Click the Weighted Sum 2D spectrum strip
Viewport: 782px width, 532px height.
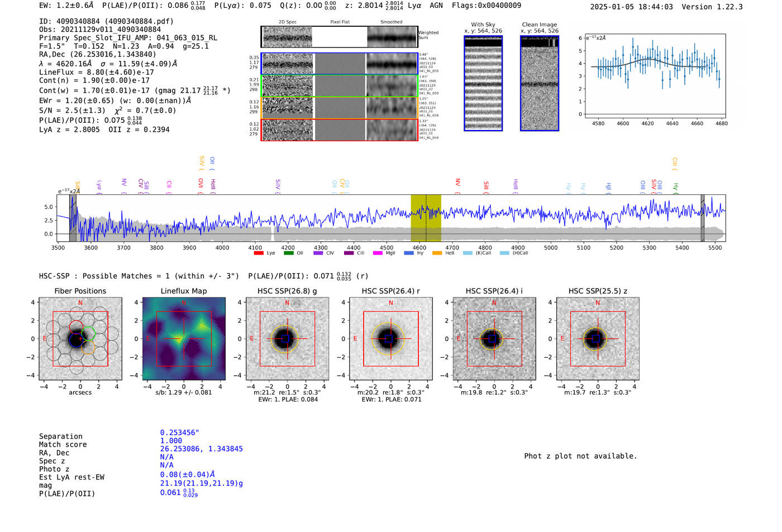click(340, 37)
